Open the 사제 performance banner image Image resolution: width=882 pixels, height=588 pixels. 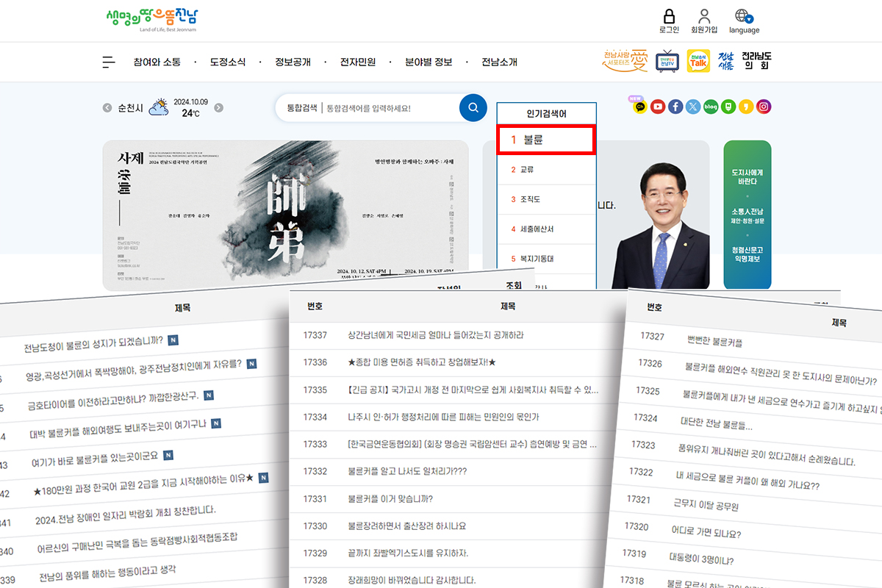pos(285,215)
